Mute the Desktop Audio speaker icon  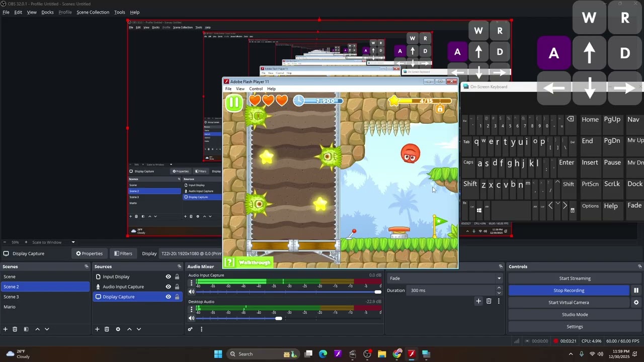[191, 318]
